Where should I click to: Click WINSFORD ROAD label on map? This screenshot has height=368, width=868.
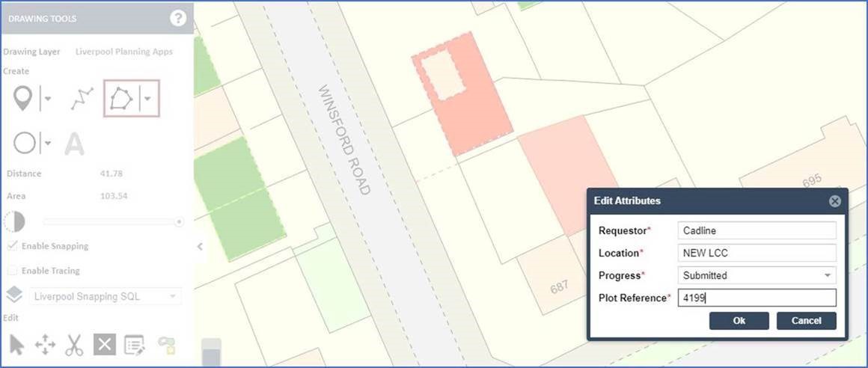343,140
